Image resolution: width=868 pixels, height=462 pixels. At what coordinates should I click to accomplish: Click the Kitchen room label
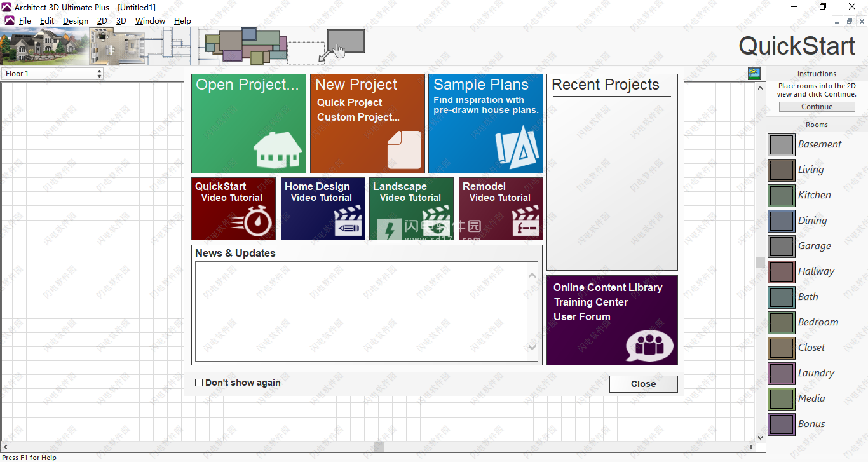pos(814,195)
